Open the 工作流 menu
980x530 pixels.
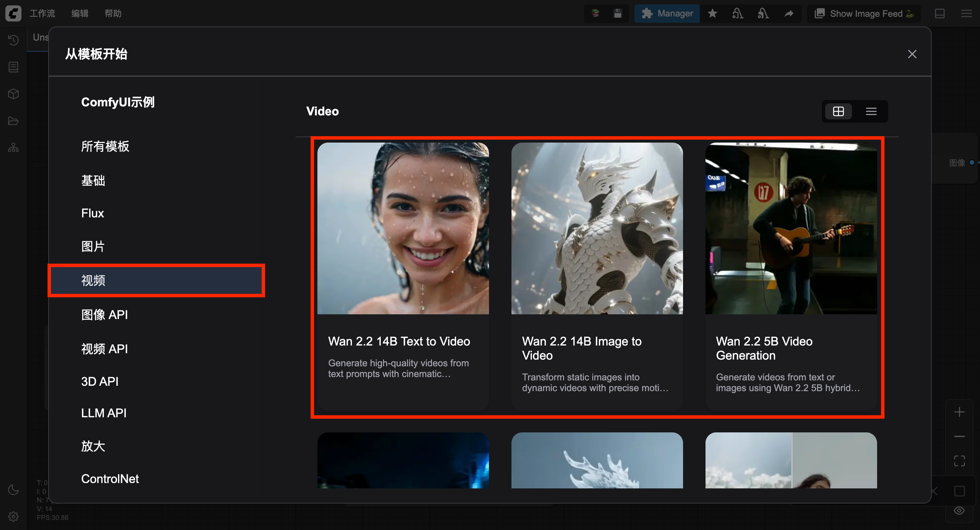coord(43,13)
